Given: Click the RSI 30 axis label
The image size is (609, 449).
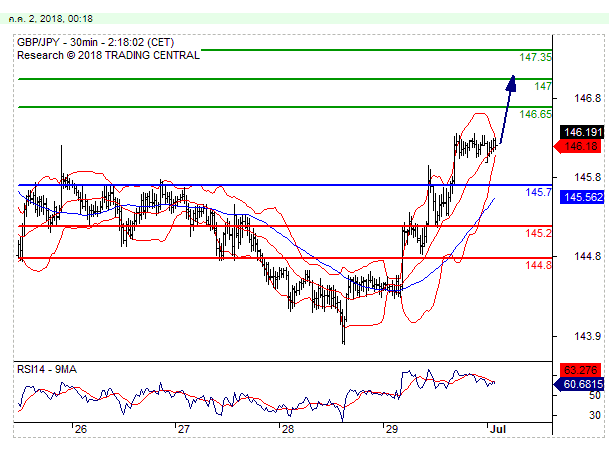Looking at the screenshot, I should click(595, 415).
